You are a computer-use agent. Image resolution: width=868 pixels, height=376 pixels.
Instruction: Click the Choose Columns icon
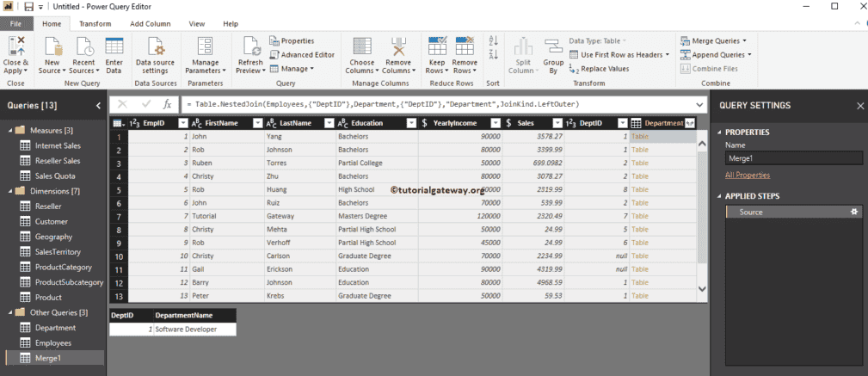pos(362,46)
